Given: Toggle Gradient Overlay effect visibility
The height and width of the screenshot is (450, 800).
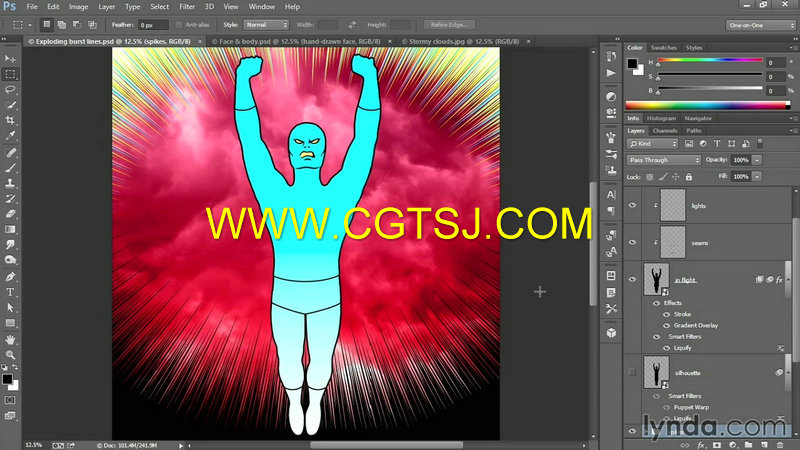Looking at the screenshot, I should (x=666, y=326).
